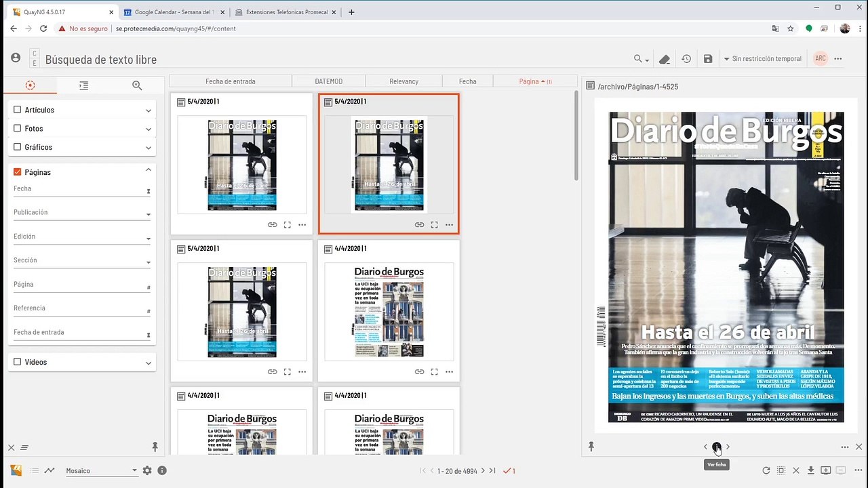This screenshot has height=488, width=868.
Task: Open the Mosaico view mode dropdown
Action: (100, 470)
